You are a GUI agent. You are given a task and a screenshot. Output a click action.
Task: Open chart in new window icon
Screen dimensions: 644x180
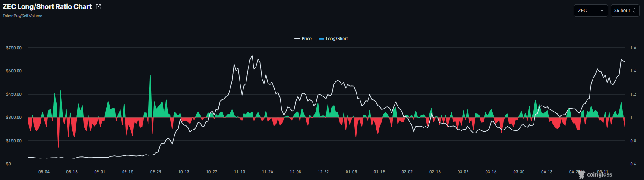[x=98, y=7]
